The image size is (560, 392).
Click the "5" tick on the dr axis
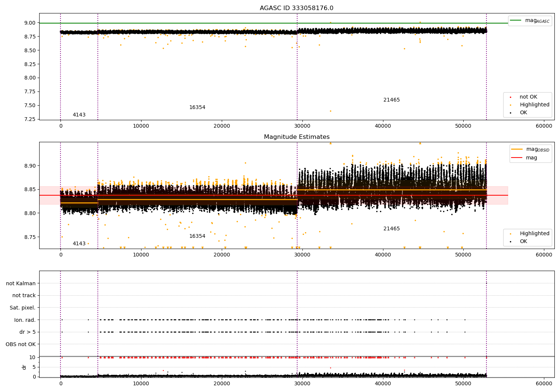[34, 367]
